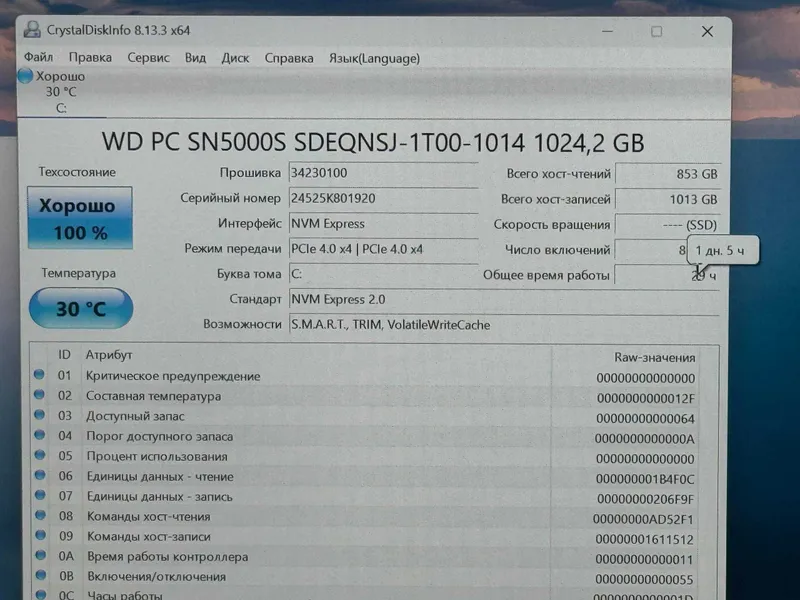Click raw value 00000000AD52F1
This screenshot has height=600, width=800.
[643, 519]
